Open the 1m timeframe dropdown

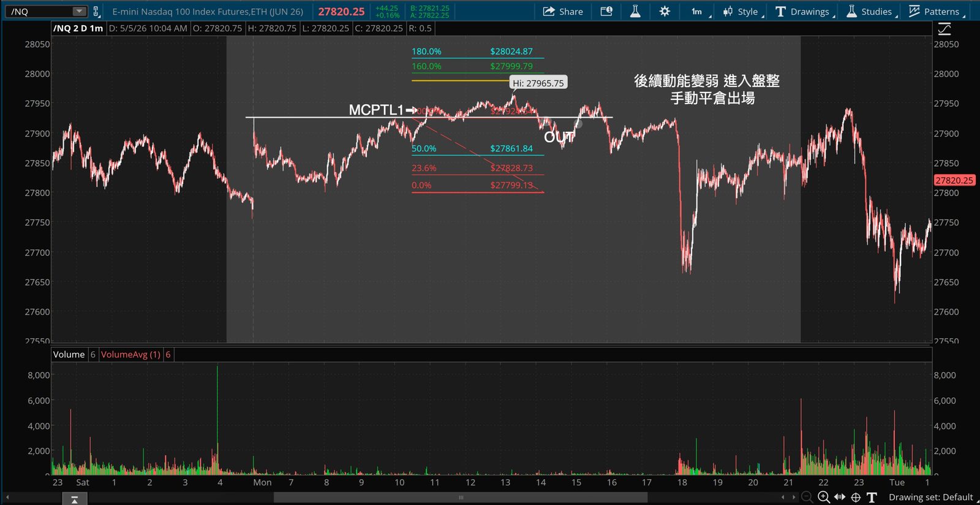pyautogui.click(x=701, y=11)
